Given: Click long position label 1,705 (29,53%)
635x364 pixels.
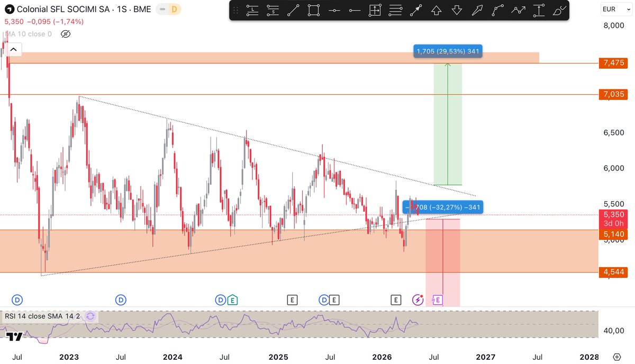Looking at the screenshot, I should click(x=448, y=51).
